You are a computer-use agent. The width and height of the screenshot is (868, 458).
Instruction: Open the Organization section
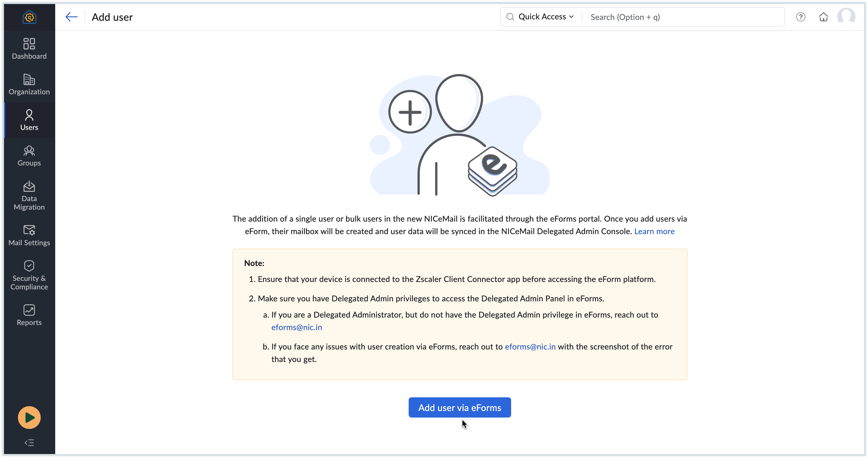[29, 85]
